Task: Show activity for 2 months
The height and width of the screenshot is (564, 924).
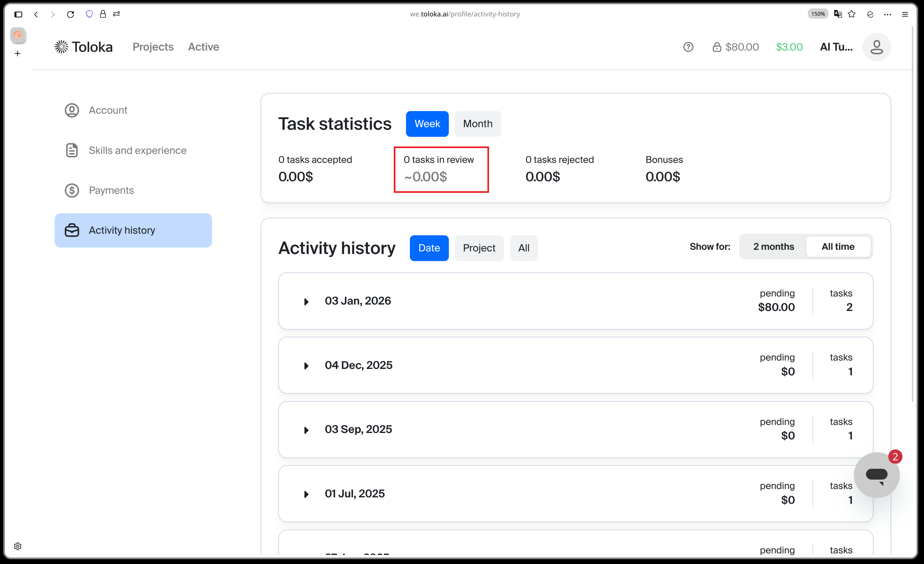Action: tap(773, 247)
